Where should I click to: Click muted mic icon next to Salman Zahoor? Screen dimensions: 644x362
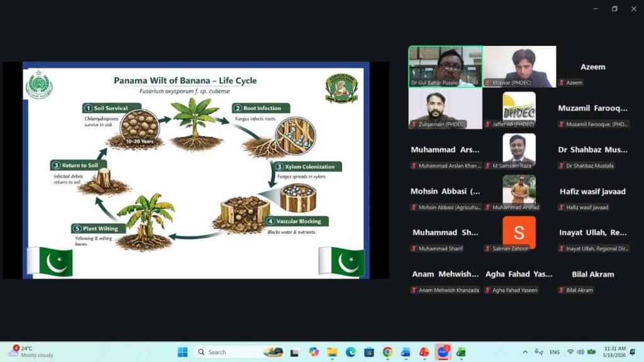[x=487, y=249]
